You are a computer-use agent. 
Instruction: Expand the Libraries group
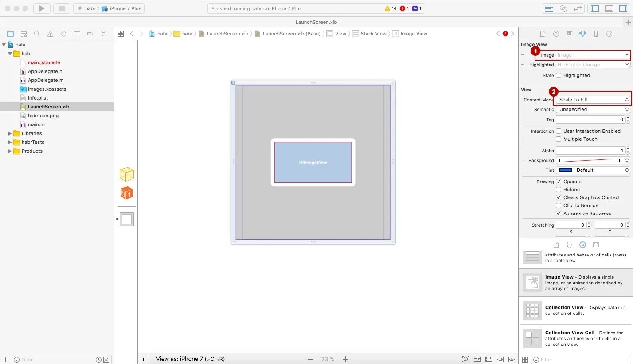pyautogui.click(x=10, y=133)
